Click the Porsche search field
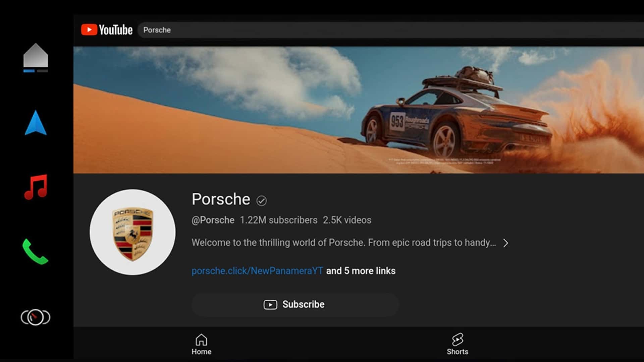This screenshot has width=644, height=362. click(391, 30)
